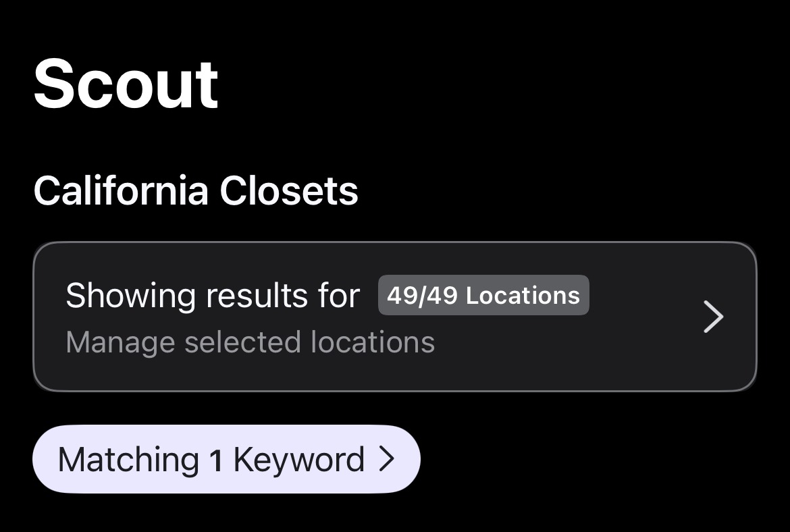The height and width of the screenshot is (532, 790).
Task: Tap the right chevron on the locations card
Action: click(713, 317)
